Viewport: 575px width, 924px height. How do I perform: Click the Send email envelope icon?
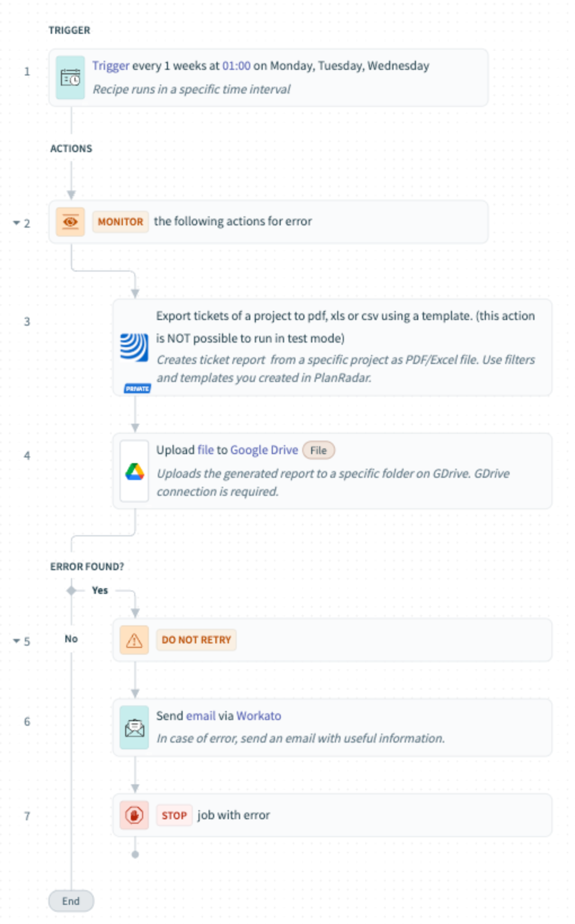(x=134, y=727)
